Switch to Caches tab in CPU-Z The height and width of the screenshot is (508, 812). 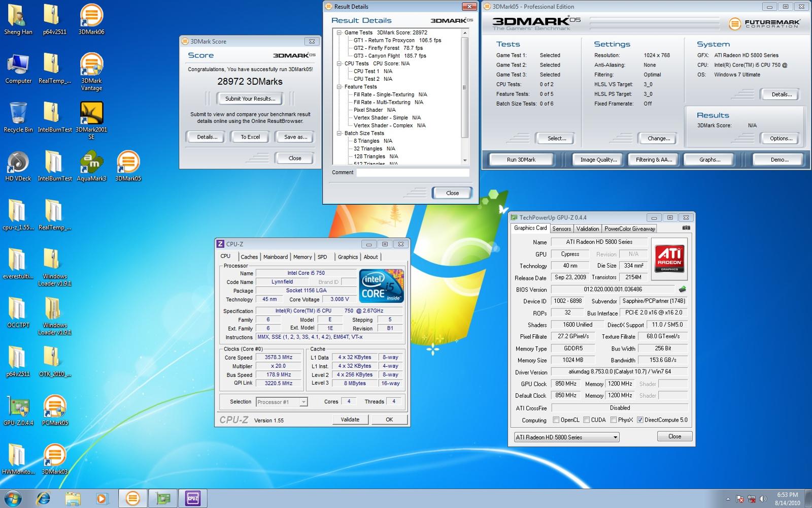click(x=249, y=257)
